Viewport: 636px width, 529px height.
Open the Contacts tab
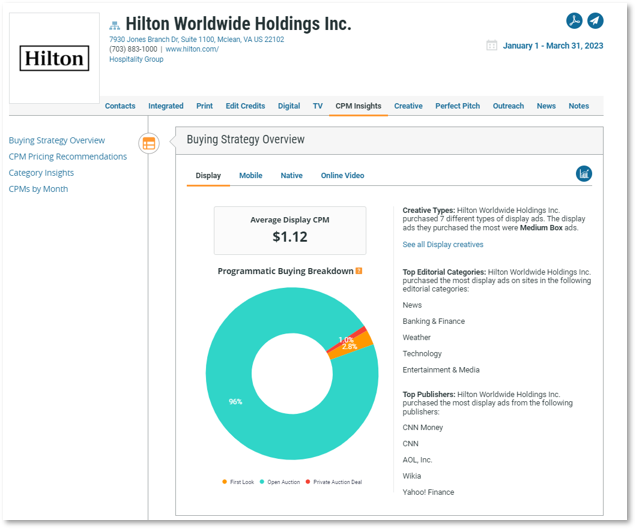[120, 106]
